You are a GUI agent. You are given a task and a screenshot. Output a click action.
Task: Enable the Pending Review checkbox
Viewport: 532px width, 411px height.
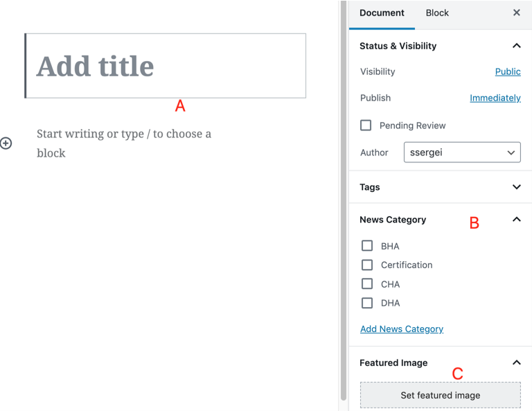click(x=366, y=125)
